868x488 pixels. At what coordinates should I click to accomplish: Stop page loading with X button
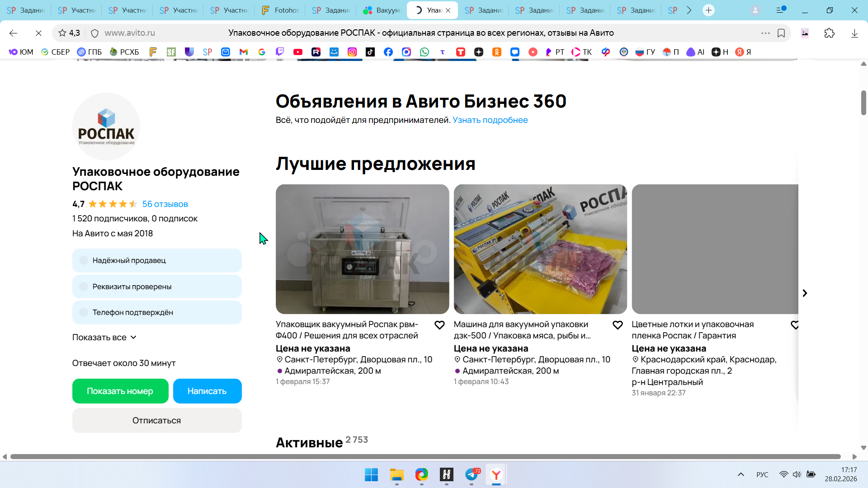(38, 33)
